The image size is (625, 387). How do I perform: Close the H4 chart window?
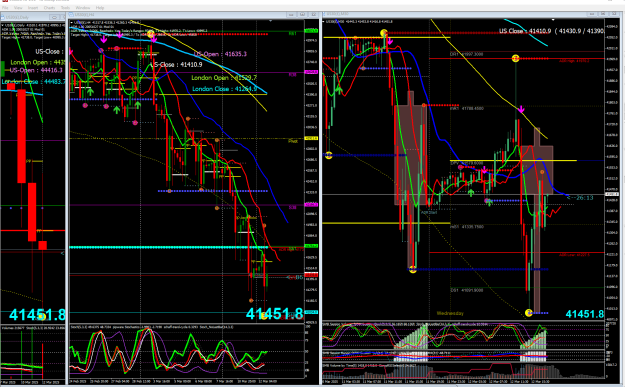[314, 15]
